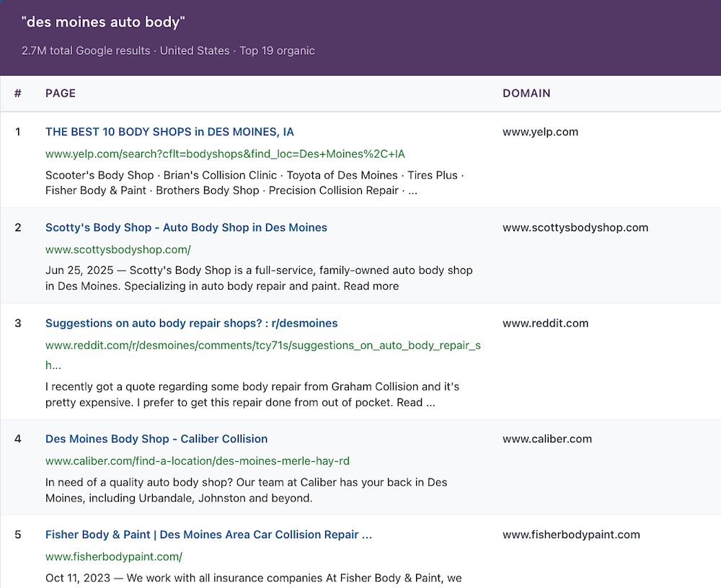Click the DOMAIN column header
This screenshot has height=588, width=721.
[526, 94]
